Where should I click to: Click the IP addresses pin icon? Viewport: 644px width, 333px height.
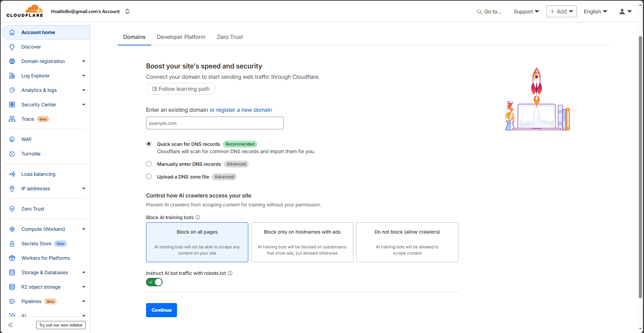[12, 189]
